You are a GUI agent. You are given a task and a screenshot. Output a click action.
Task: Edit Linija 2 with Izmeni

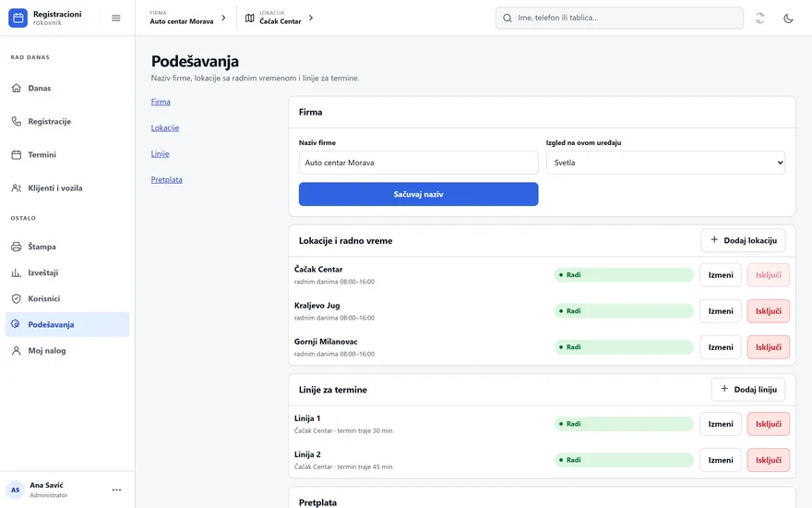[x=721, y=460]
